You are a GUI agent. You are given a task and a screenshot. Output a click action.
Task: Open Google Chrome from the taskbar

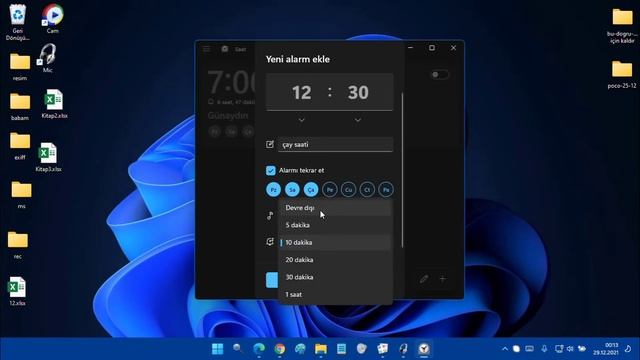280,349
